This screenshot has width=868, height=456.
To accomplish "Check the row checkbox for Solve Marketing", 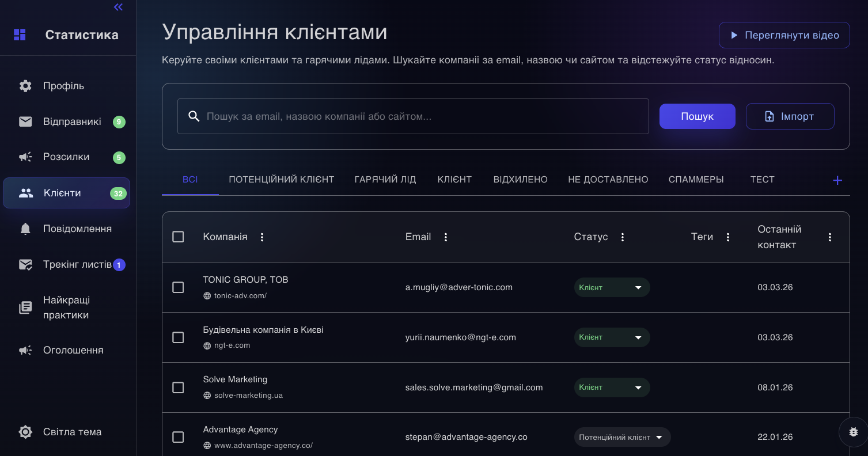I will (x=178, y=387).
